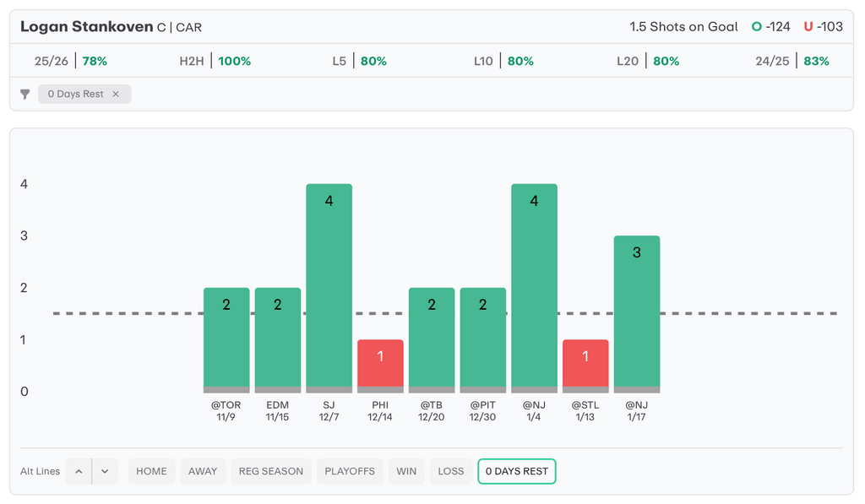Toggle the LOSS filter
This screenshot has height=504, width=865.
click(451, 471)
